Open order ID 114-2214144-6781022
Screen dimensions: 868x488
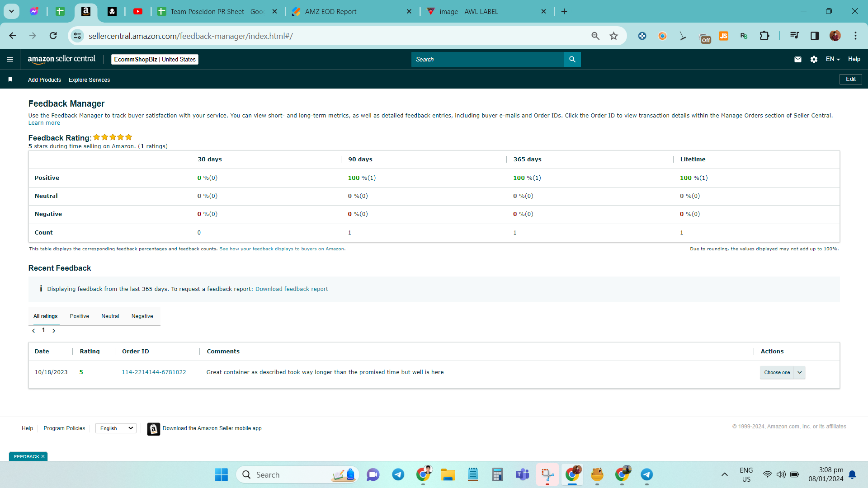[x=154, y=372]
